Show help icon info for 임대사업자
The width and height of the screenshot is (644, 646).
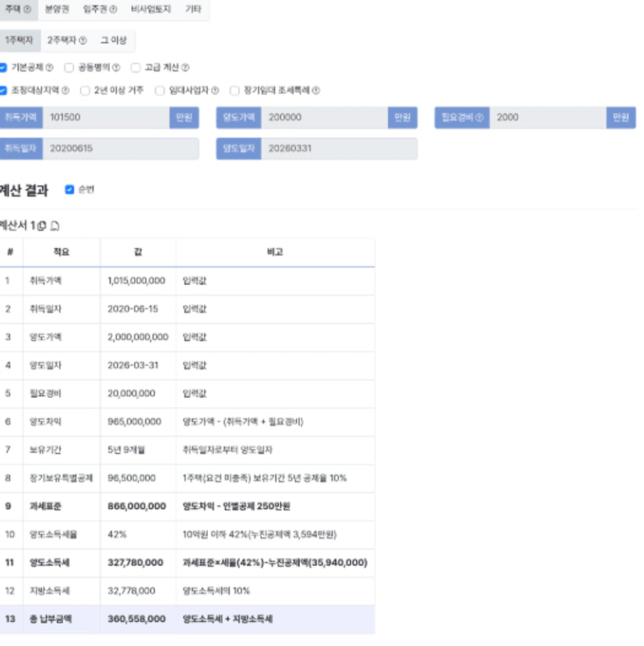pos(215,90)
